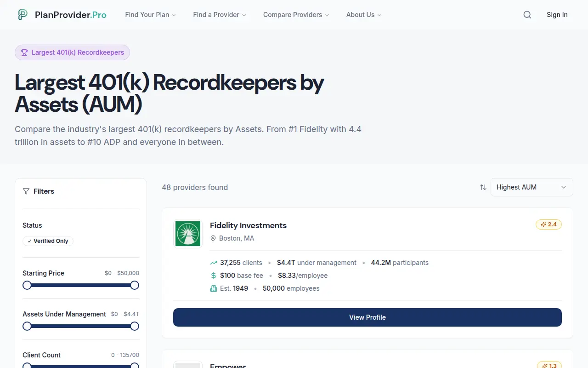This screenshot has height=368, width=588.
Task: Open the Highest AUM sort dropdown
Action: click(x=532, y=187)
